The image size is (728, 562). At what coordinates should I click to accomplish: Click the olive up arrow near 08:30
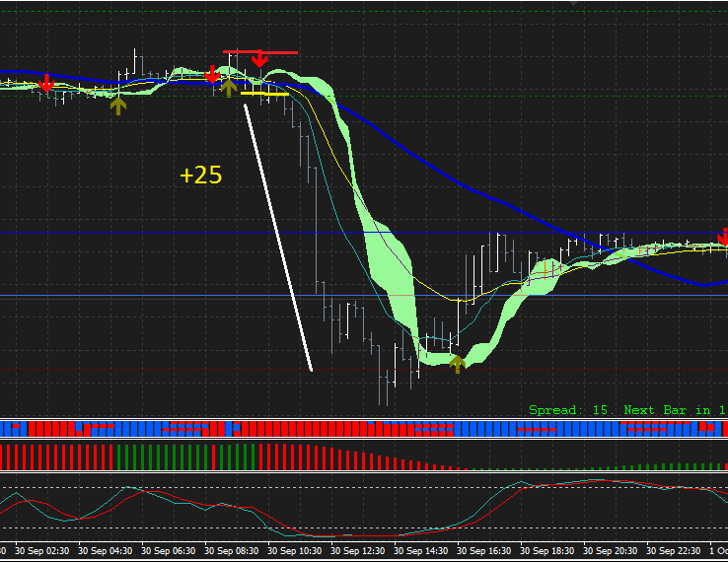click(x=229, y=88)
